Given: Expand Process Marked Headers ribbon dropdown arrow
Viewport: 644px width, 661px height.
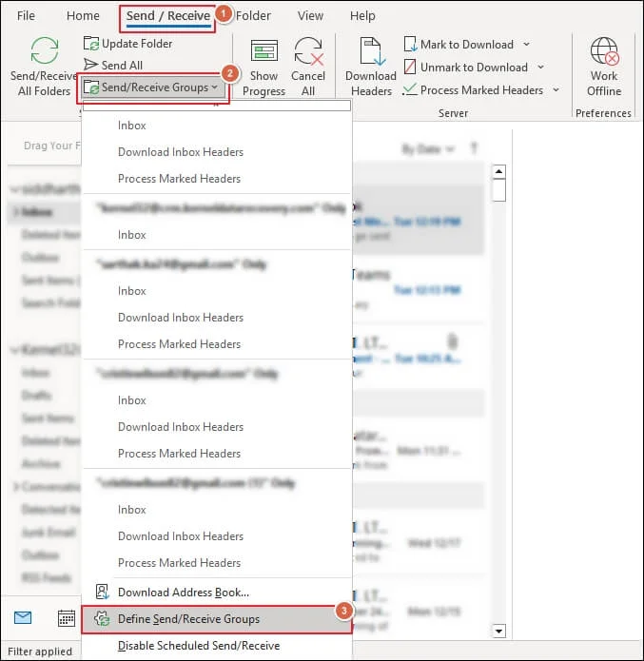Looking at the screenshot, I should [x=556, y=89].
